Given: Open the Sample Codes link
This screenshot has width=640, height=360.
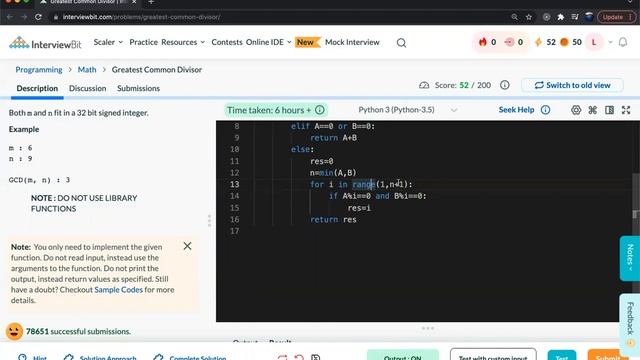Looking at the screenshot, I should click(118, 290).
